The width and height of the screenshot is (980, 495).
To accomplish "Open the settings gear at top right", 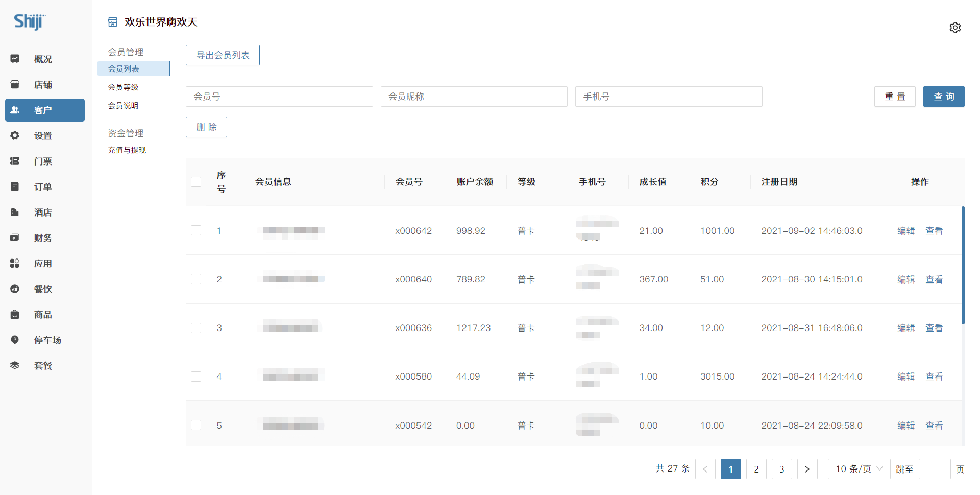I will point(955,28).
